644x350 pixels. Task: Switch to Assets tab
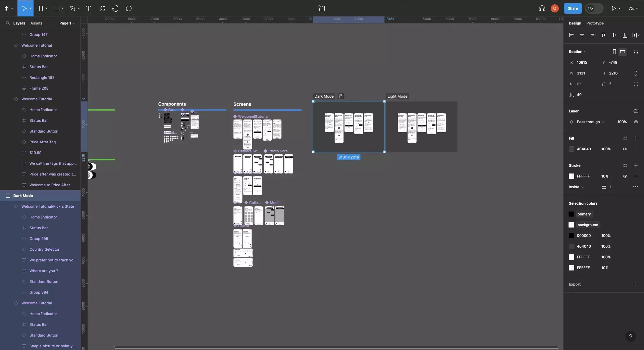click(36, 23)
